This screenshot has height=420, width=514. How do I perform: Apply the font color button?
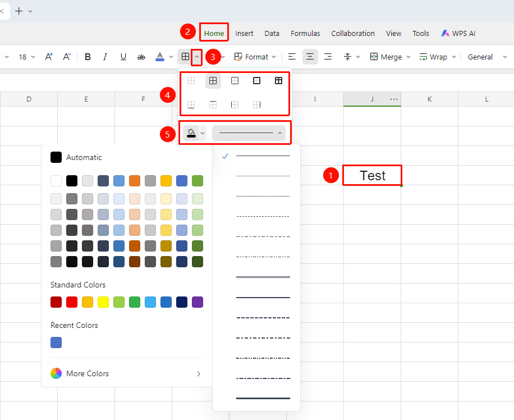pyautogui.click(x=159, y=57)
